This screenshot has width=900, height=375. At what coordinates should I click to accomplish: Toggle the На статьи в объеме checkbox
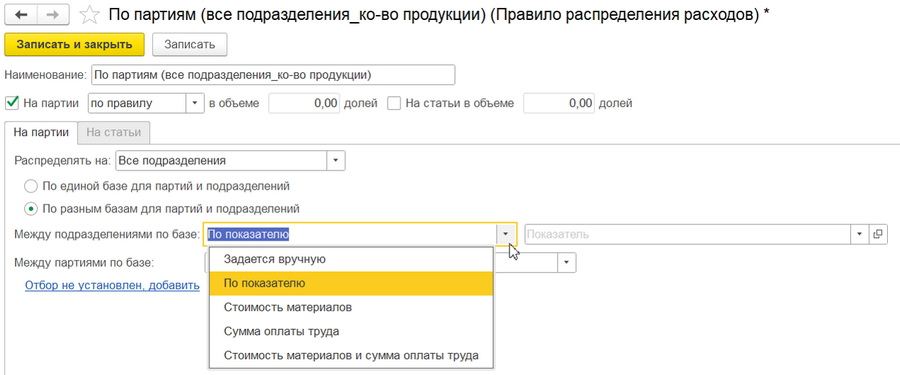coord(394,103)
